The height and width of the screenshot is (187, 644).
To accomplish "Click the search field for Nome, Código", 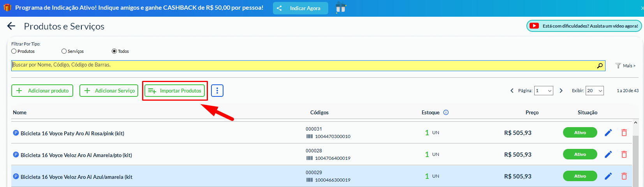I will (x=304, y=65).
